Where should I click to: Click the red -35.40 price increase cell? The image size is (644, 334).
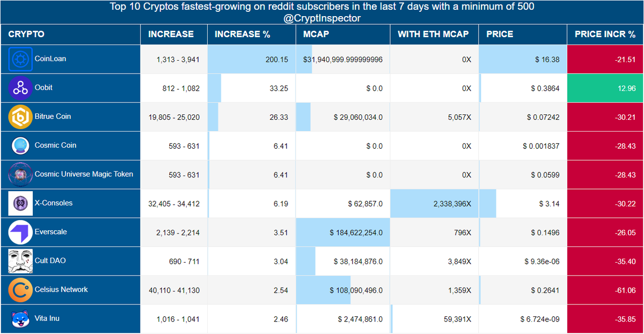(605, 262)
